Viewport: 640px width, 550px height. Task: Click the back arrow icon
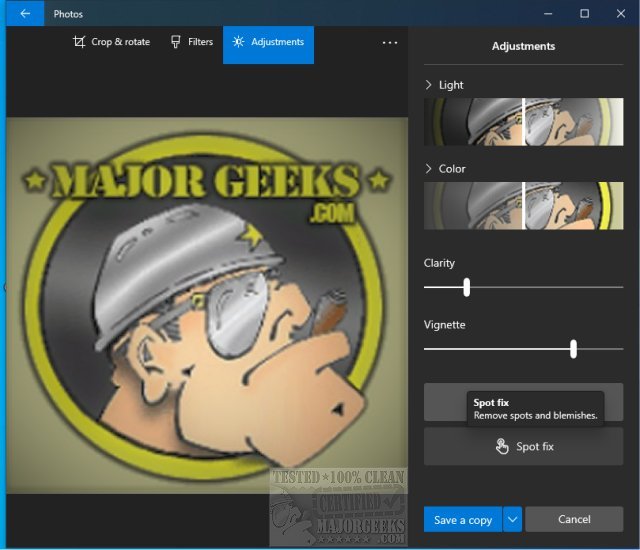25,14
